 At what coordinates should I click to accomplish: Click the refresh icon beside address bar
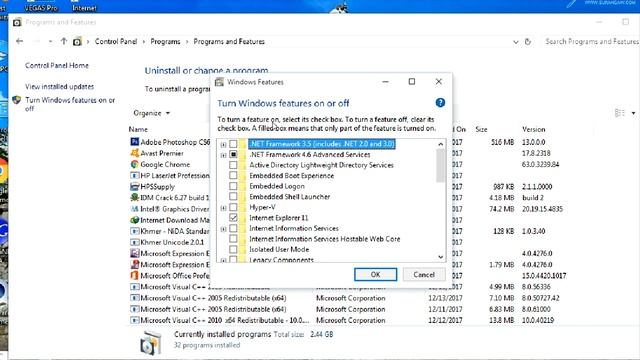[527, 42]
